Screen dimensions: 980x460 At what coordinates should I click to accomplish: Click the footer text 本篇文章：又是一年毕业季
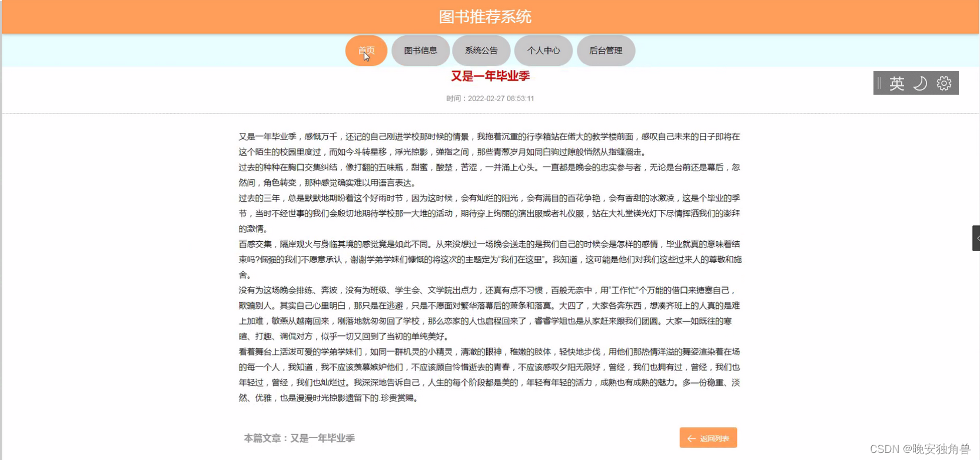pos(299,438)
